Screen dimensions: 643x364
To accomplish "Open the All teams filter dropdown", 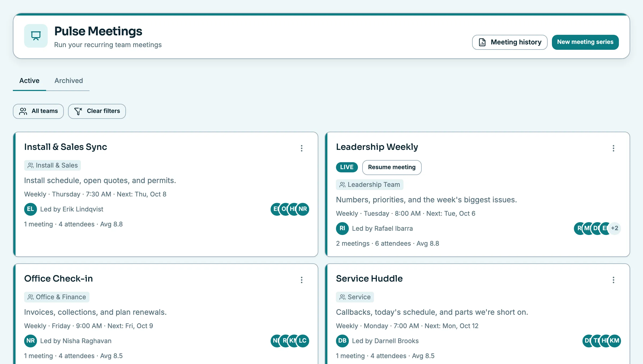I will [38, 111].
